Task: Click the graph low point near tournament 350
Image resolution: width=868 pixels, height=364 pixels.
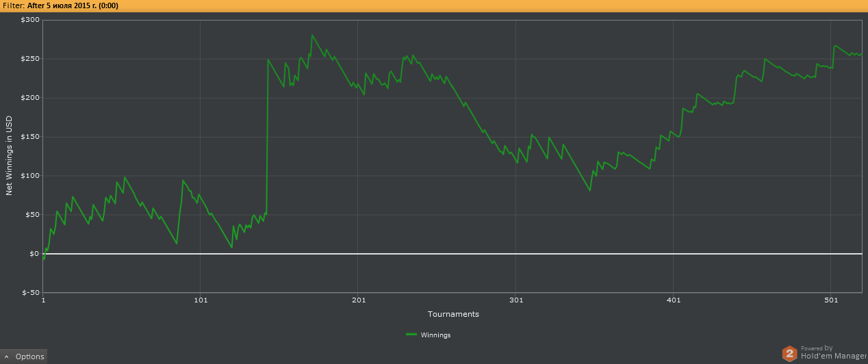Action: click(590, 191)
